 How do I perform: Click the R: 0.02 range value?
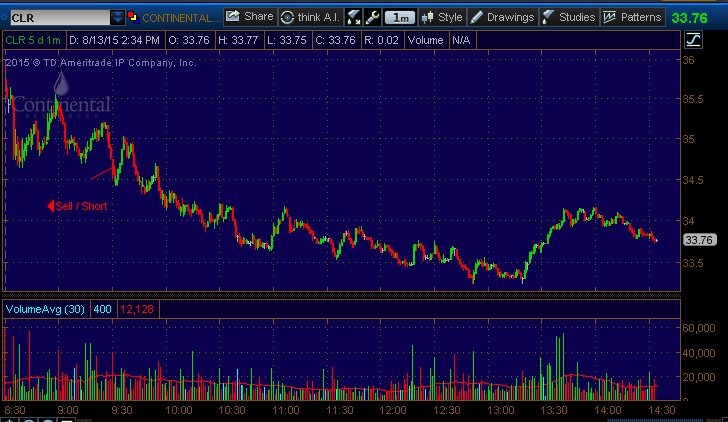tap(381, 40)
